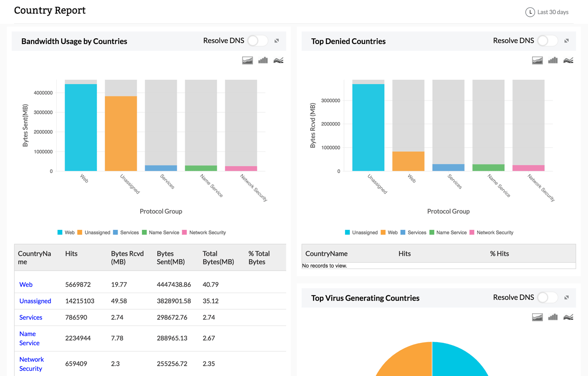Image resolution: width=588 pixels, height=376 pixels.
Task: Turn on Resolve DNS for Top Virus Countries
Action: point(547,298)
